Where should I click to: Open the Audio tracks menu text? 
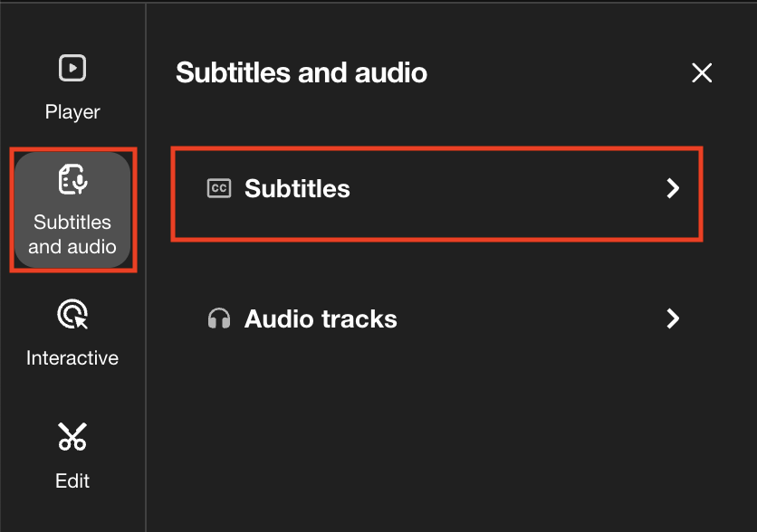click(321, 318)
